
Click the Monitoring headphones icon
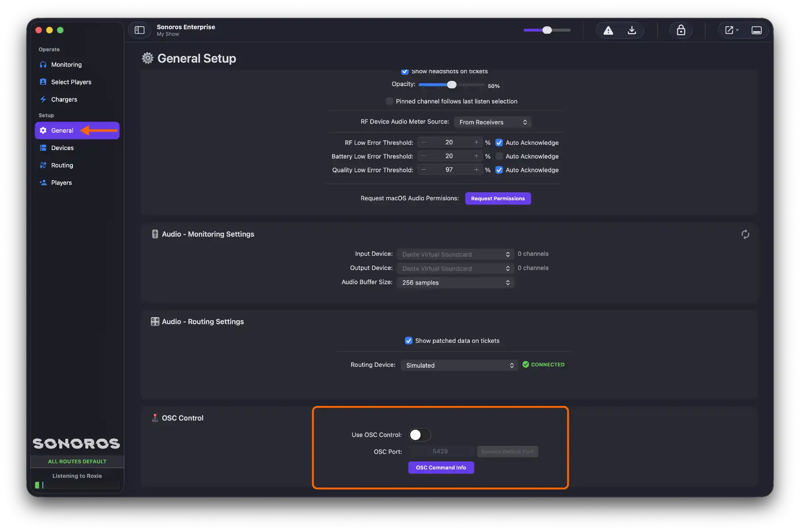(43, 64)
